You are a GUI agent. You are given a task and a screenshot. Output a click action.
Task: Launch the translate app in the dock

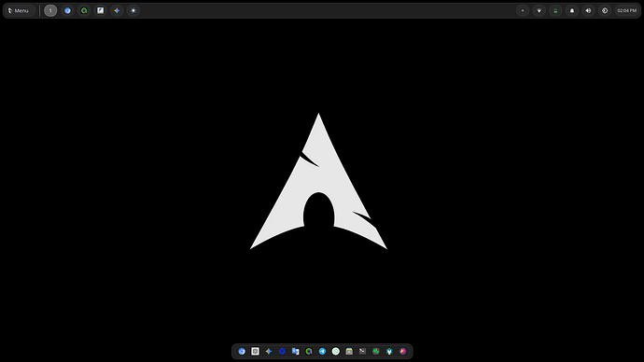pyautogui.click(x=295, y=352)
